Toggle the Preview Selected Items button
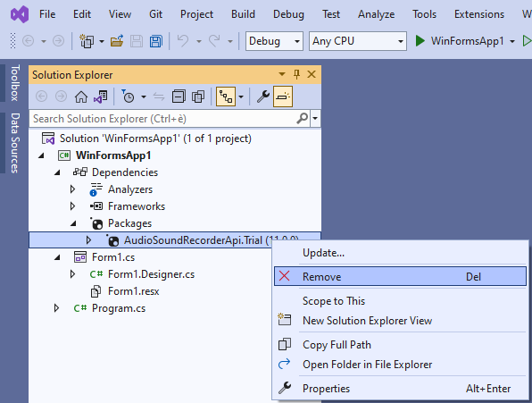Screen dimensions: 532x403 pos(283,97)
